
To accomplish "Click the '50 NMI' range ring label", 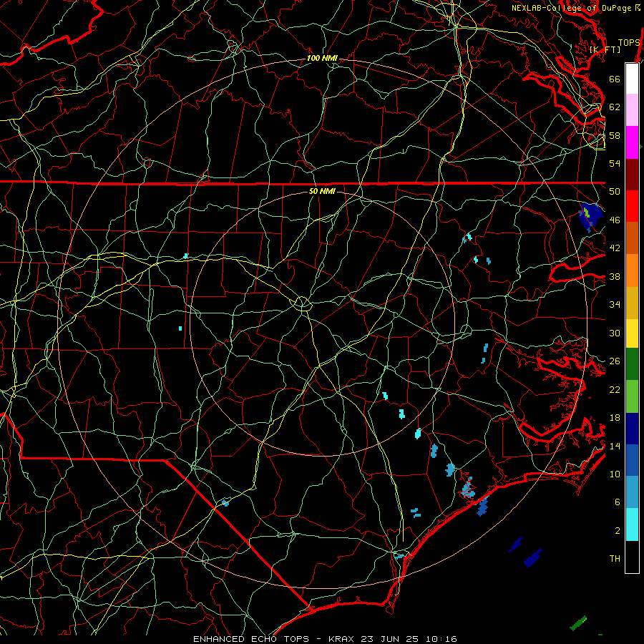I will (322, 191).
